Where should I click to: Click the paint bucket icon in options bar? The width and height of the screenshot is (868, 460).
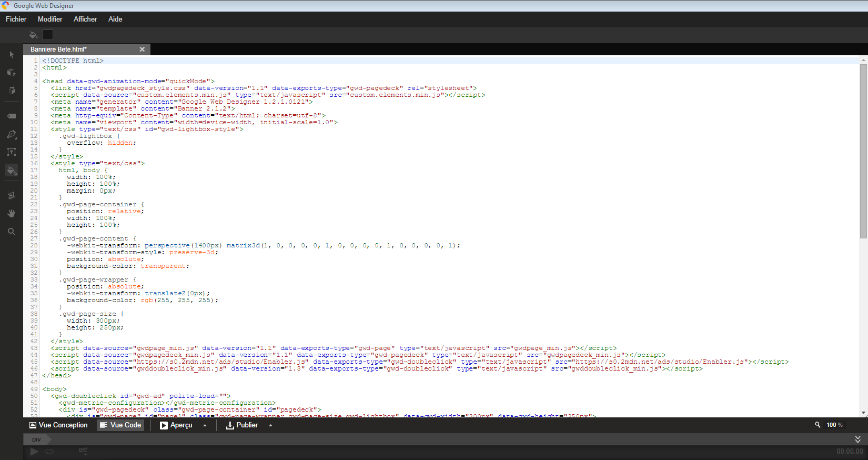pyautogui.click(x=33, y=35)
